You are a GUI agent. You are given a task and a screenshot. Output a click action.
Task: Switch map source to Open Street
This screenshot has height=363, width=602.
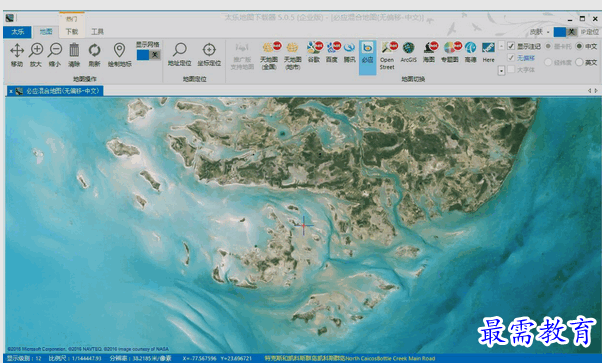(387, 56)
